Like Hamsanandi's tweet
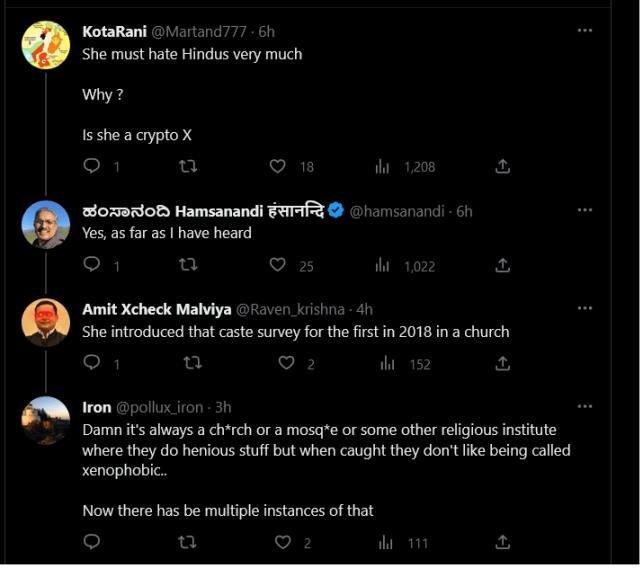This screenshot has height=568, width=643. (x=278, y=265)
